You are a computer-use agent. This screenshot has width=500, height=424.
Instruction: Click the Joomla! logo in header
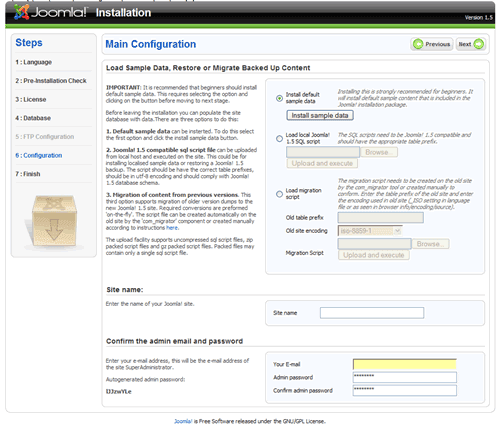coord(50,12)
